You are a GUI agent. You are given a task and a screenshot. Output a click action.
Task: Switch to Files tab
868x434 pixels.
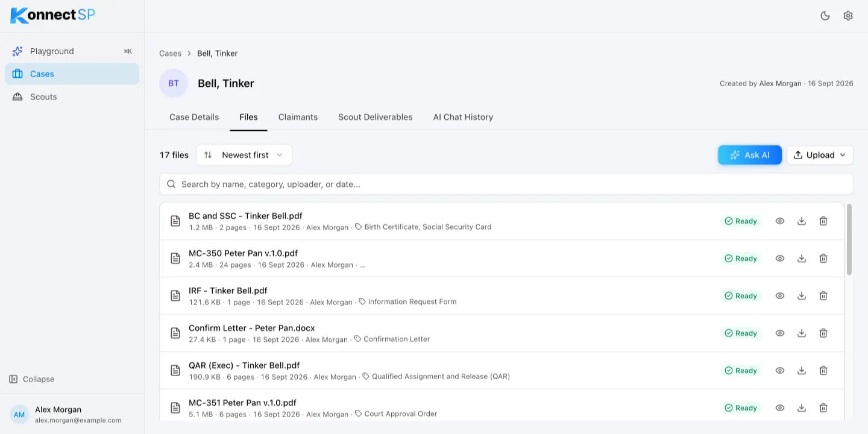pos(248,117)
